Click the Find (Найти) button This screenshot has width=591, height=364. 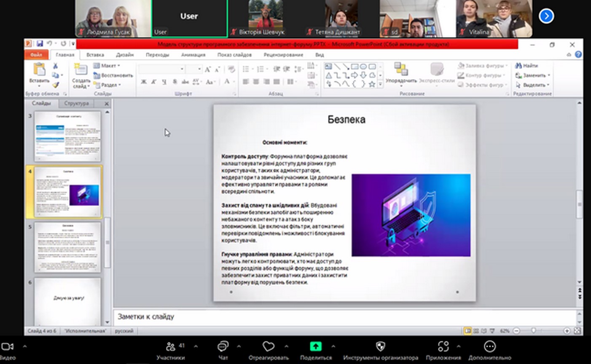[x=527, y=66]
